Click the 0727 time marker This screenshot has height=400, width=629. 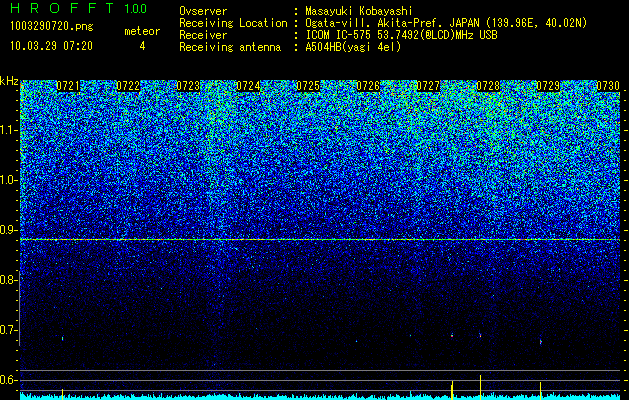click(428, 86)
